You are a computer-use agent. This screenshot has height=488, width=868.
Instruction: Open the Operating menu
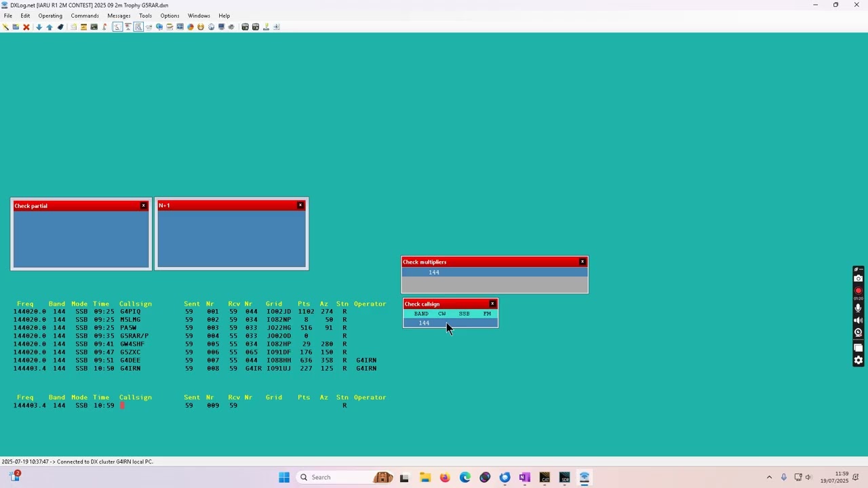tap(50, 16)
